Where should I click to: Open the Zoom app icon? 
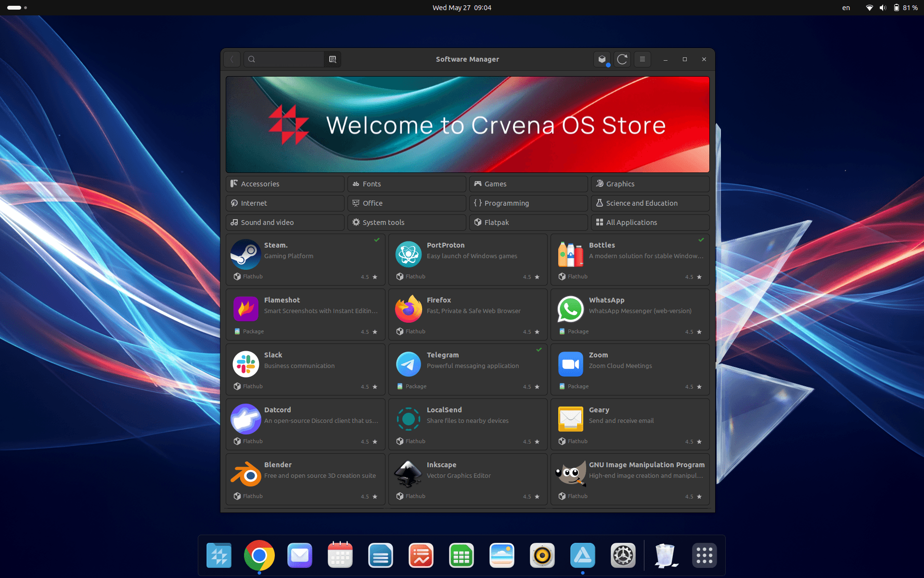pyautogui.click(x=571, y=364)
